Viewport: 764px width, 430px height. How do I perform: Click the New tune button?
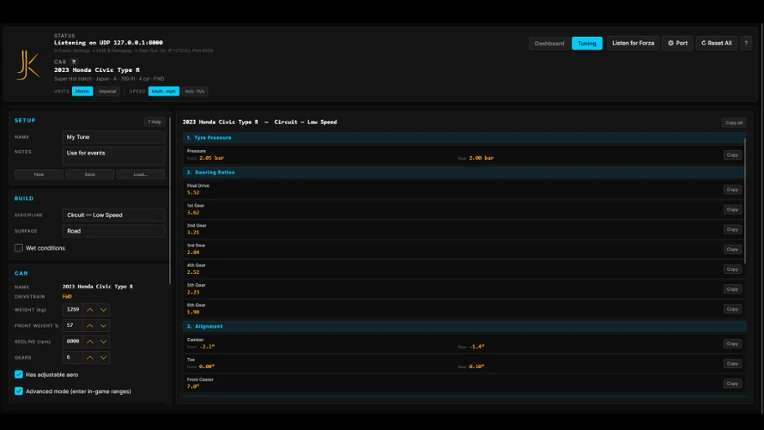coord(39,174)
